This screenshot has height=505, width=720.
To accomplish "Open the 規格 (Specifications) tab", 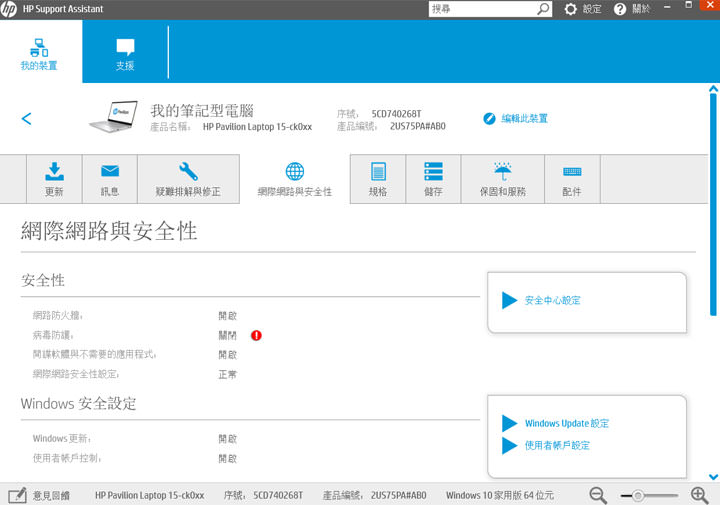I will [x=378, y=179].
